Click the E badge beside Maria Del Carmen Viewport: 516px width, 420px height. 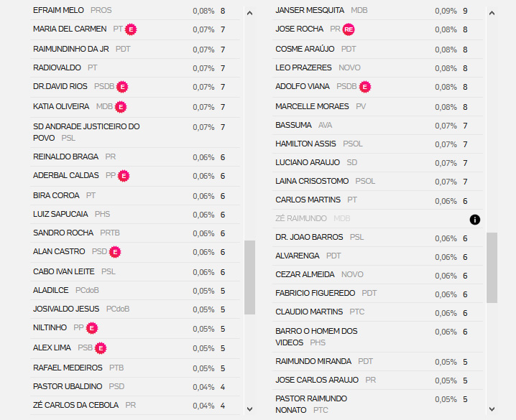tap(131, 29)
